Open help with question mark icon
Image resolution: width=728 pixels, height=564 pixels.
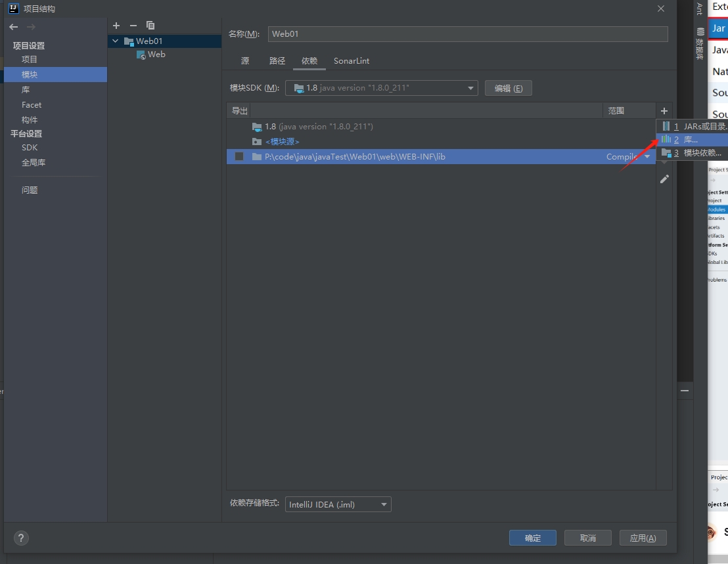tap(21, 538)
